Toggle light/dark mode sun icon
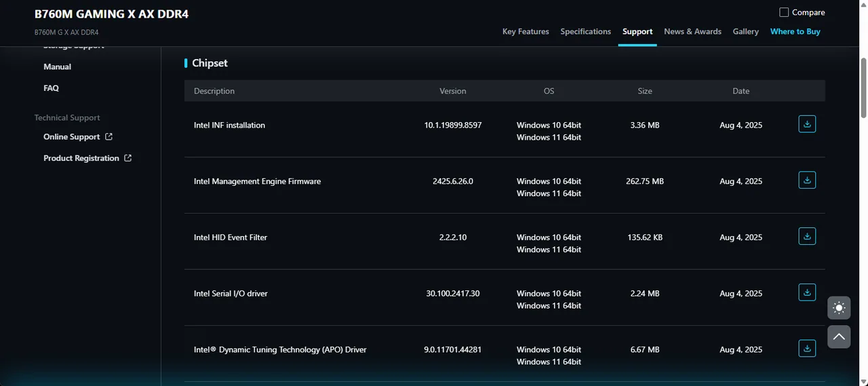The width and height of the screenshot is (868, 386). [x=839, y=308]
